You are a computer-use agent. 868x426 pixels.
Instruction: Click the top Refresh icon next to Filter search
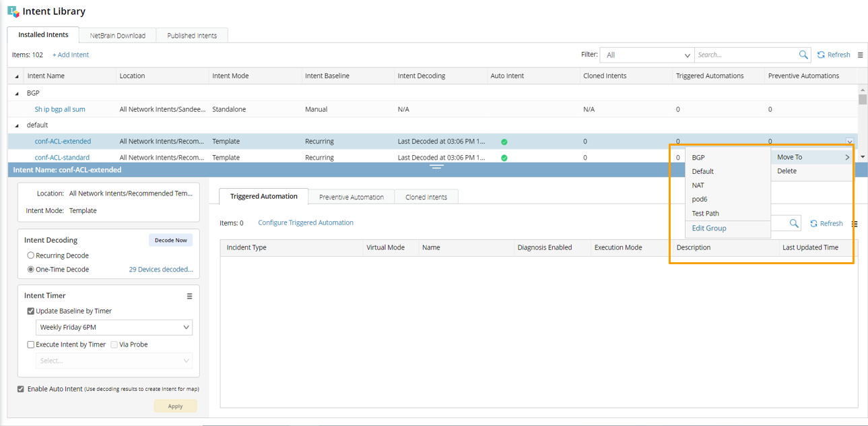pyautogui.click(x=822, y=55)
